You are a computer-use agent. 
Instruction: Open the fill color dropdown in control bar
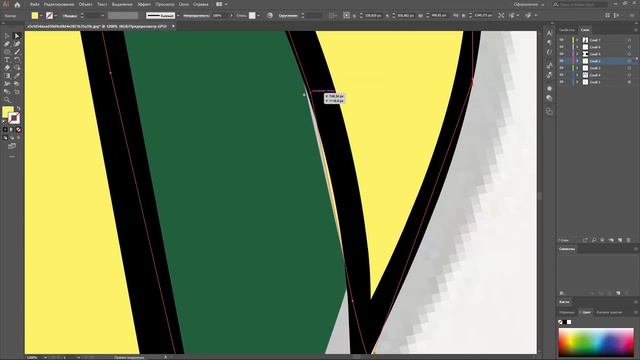(x=41, y=16)
